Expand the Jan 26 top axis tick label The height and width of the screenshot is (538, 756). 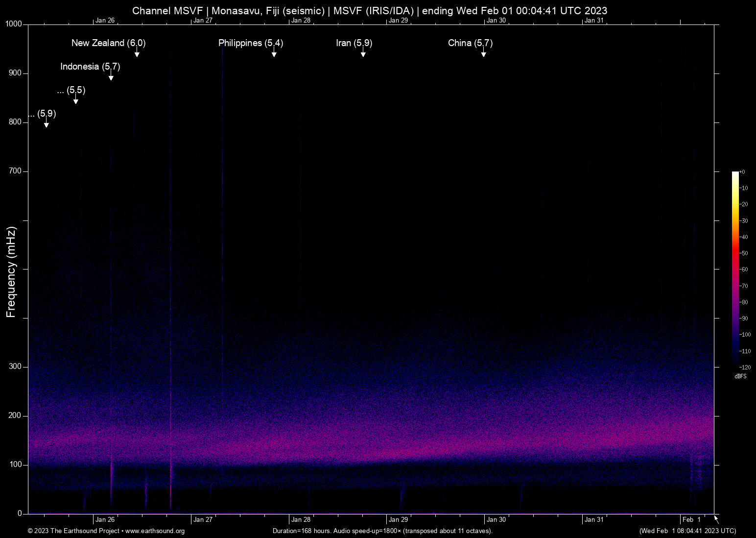106,21
